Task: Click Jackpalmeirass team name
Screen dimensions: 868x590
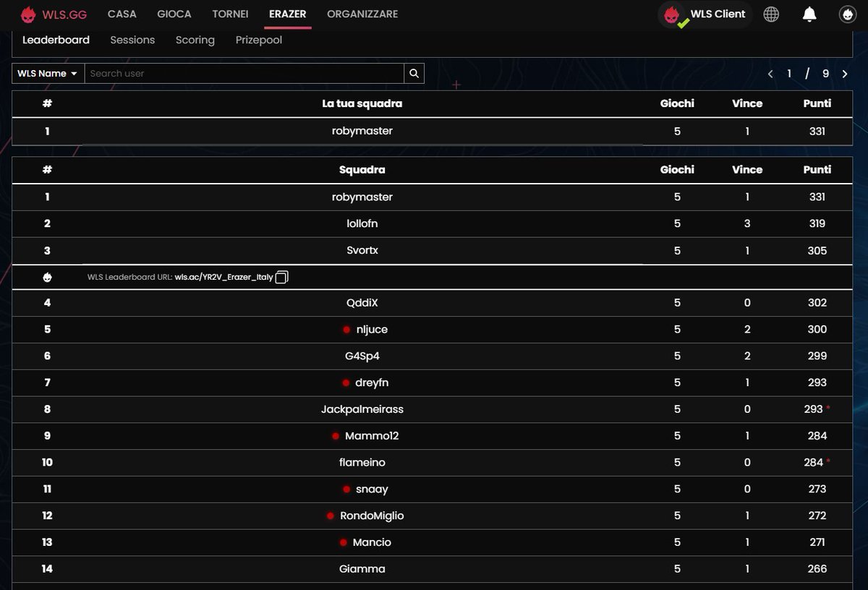Action: pyautogui.click(x=362, y=409)
